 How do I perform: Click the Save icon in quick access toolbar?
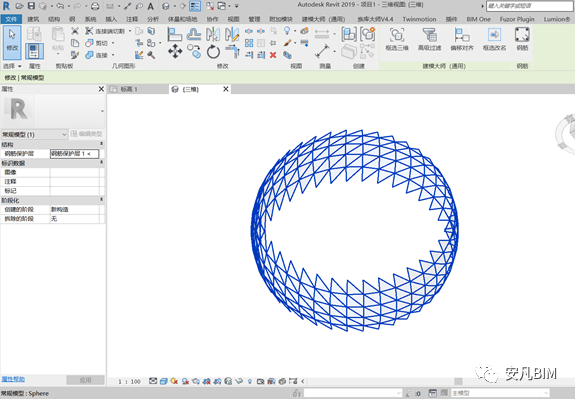click(31, 6)
